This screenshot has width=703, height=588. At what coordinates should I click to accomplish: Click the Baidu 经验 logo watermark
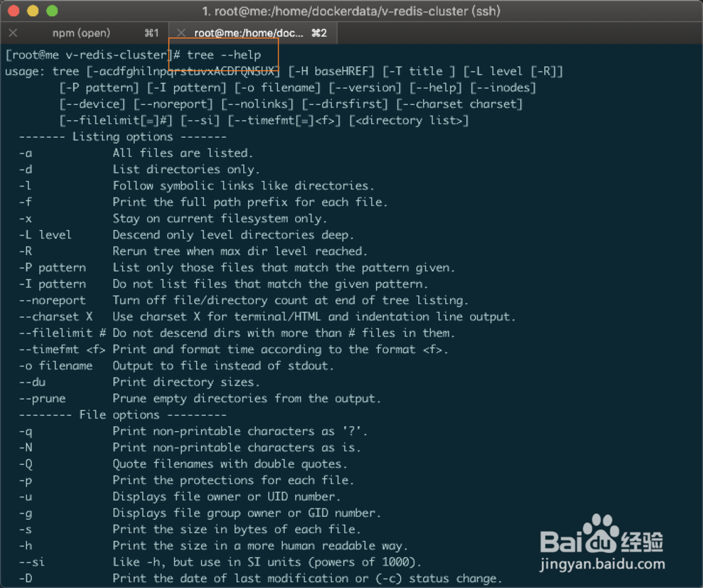point(601,542)
